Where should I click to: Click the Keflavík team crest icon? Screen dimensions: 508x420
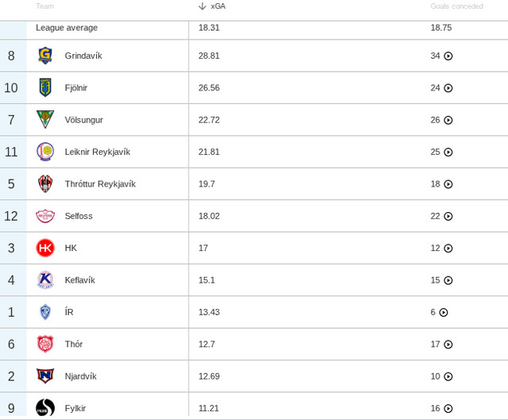coord(45,280)
